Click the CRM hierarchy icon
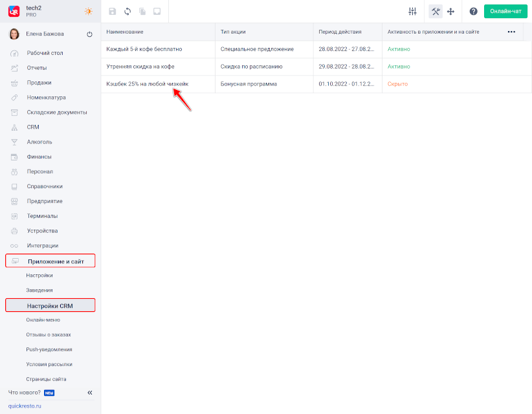 (14, 127)
